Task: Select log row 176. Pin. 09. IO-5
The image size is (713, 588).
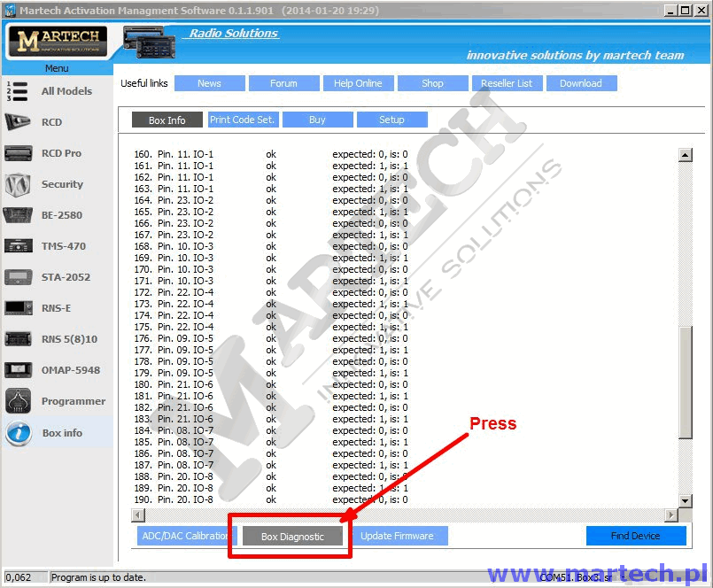Action: 271,338
